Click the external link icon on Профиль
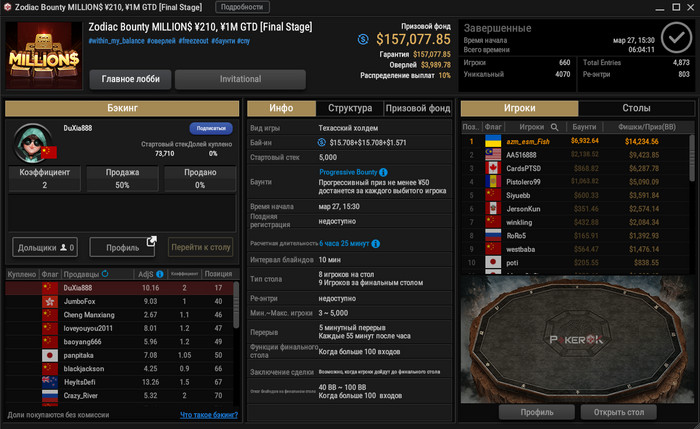Screen dimensions: 700x429 (x=151, y=241)
